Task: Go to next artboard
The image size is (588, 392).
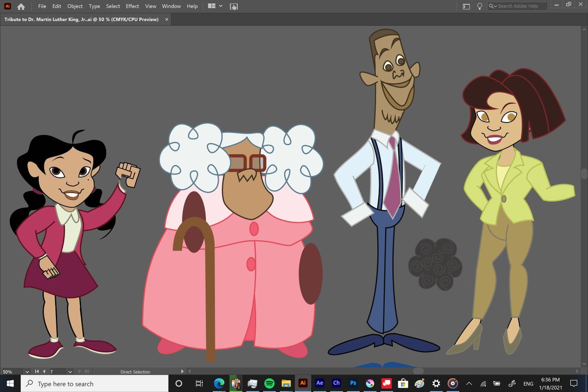Action: tap(80, 372)
